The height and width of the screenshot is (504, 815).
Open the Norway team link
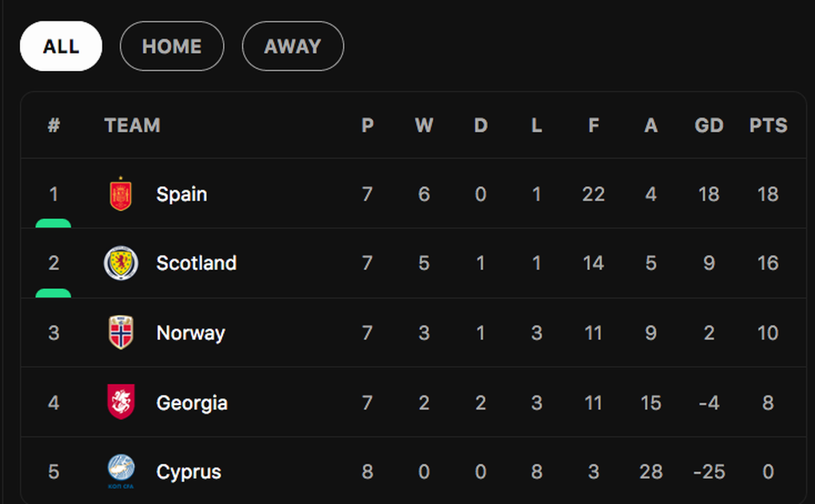191,333
